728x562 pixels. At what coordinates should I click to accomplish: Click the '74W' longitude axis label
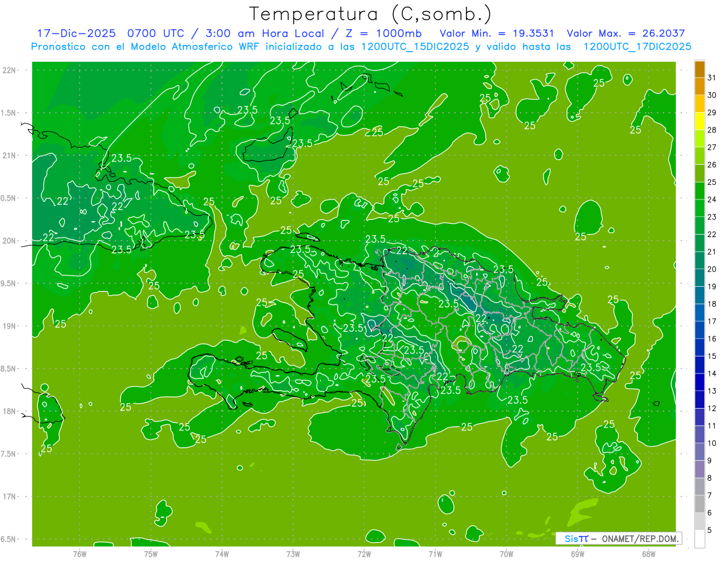point(222,554)
